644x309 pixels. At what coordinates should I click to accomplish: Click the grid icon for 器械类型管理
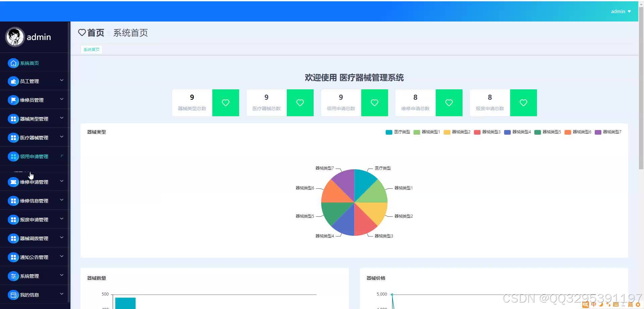coord(13,119)
